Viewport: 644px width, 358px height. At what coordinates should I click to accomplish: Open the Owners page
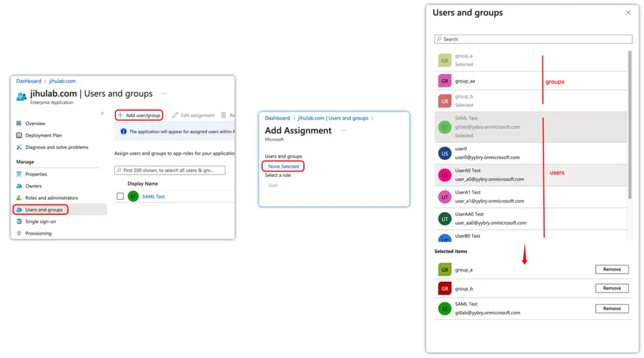tap(33, 186)
